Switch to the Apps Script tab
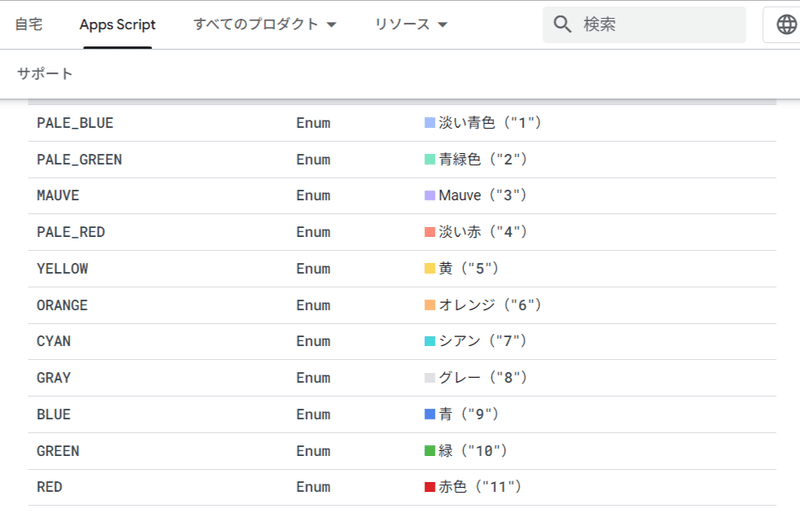Image resolution: width=800 pixels, height=526 pixels. pos(118,25)
